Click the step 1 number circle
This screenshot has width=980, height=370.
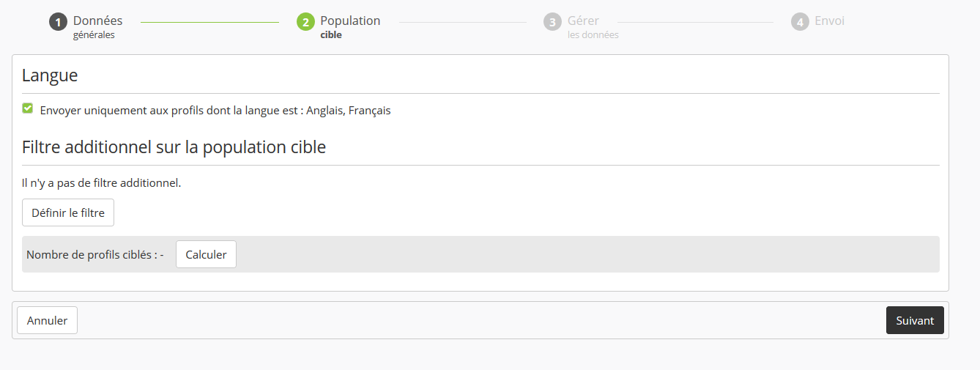click(x=58, y=22)
